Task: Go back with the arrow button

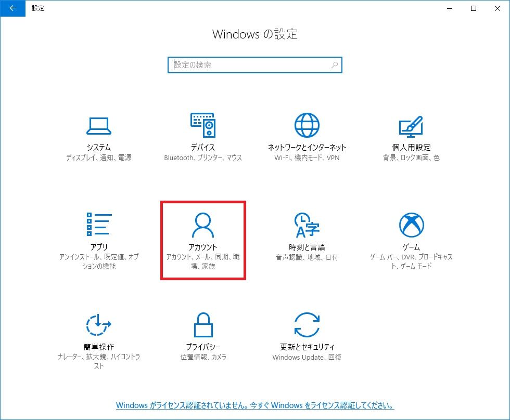Action: pyautogui.click(x=12, y=8)
